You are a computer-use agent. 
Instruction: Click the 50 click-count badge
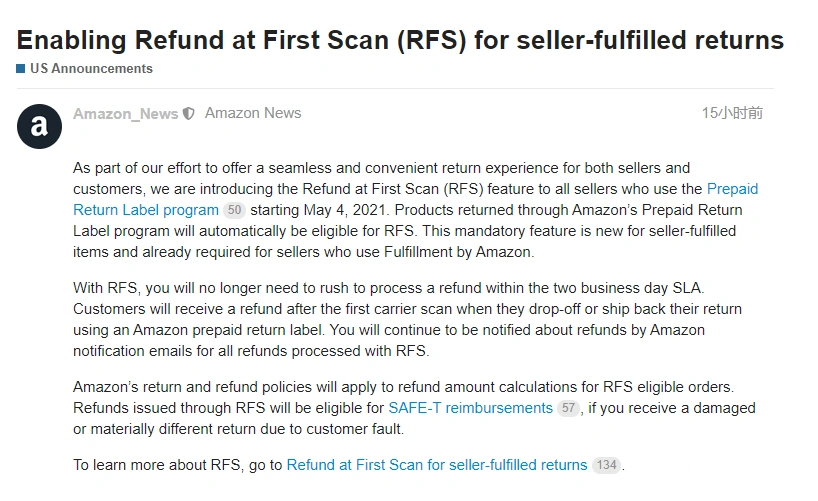tap(234, 210)
